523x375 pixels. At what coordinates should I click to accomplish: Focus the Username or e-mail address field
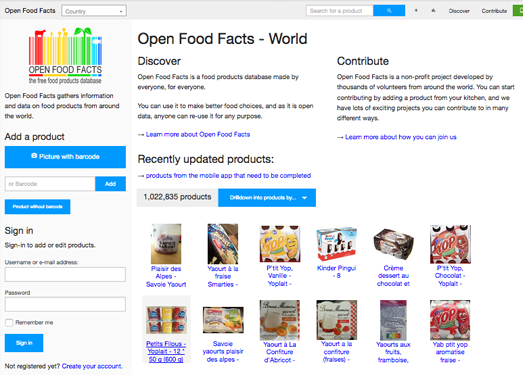(x=65, y=274)
